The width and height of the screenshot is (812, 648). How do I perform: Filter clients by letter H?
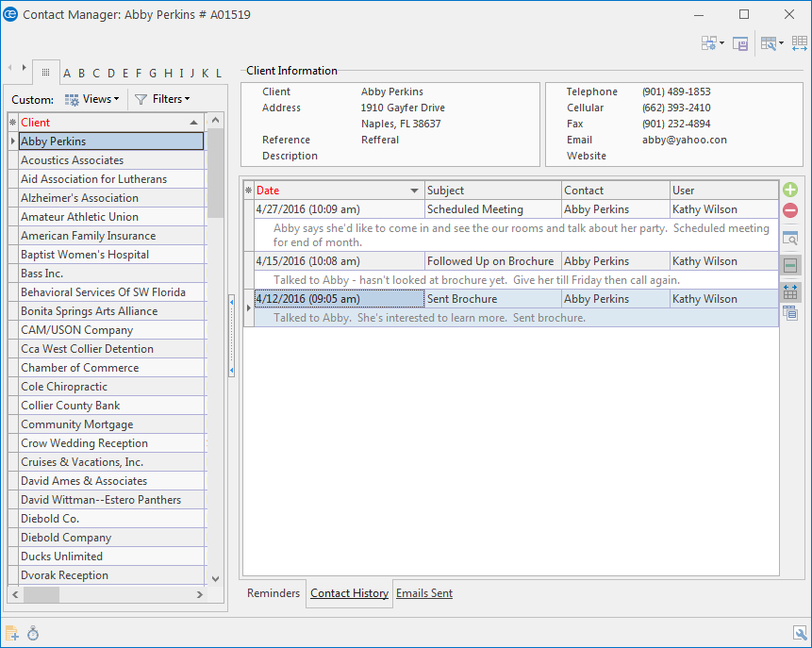[x=168, y=74]
